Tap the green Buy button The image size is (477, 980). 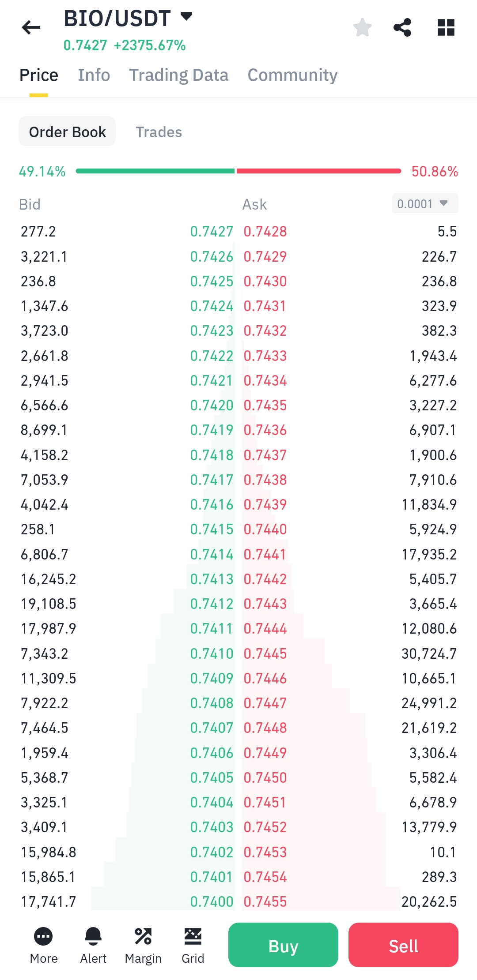pyautogui.click(x=283, y=945)
